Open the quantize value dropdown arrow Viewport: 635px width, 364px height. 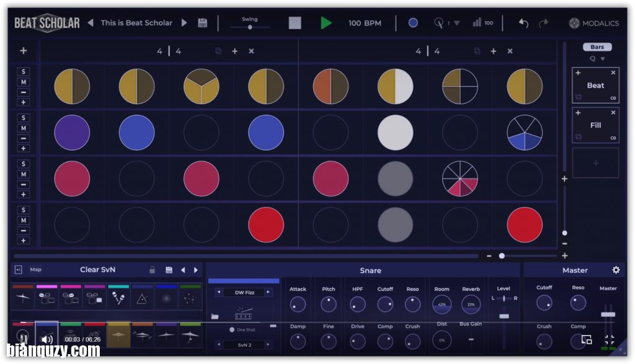[457, 23]
